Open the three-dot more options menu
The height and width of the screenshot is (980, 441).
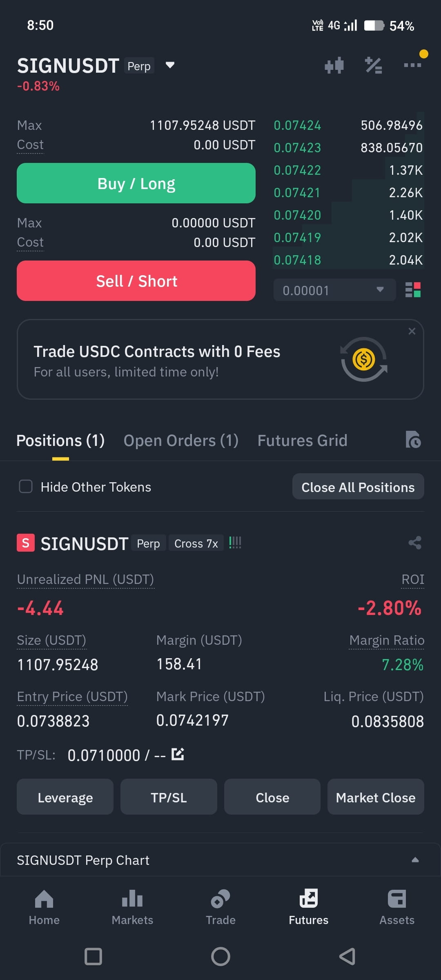click(x=412, y=65)
